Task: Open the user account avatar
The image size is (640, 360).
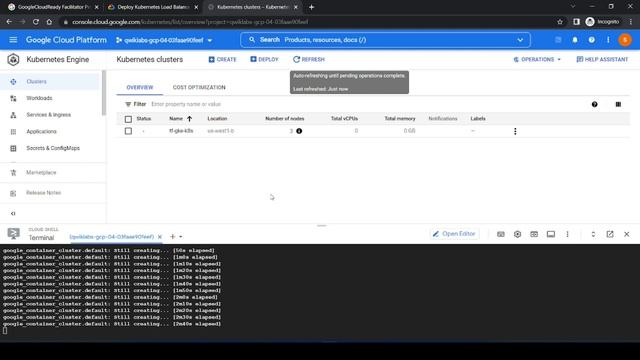Action: [625, 40]
